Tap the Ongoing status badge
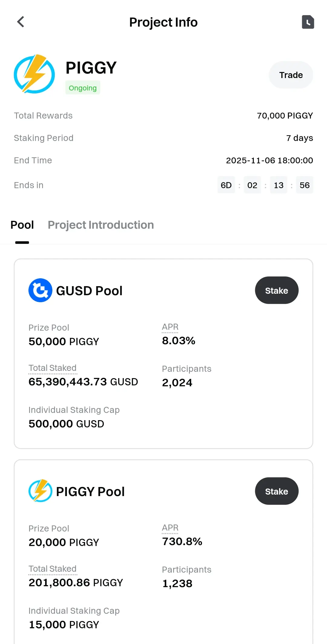 click(83, 88)
